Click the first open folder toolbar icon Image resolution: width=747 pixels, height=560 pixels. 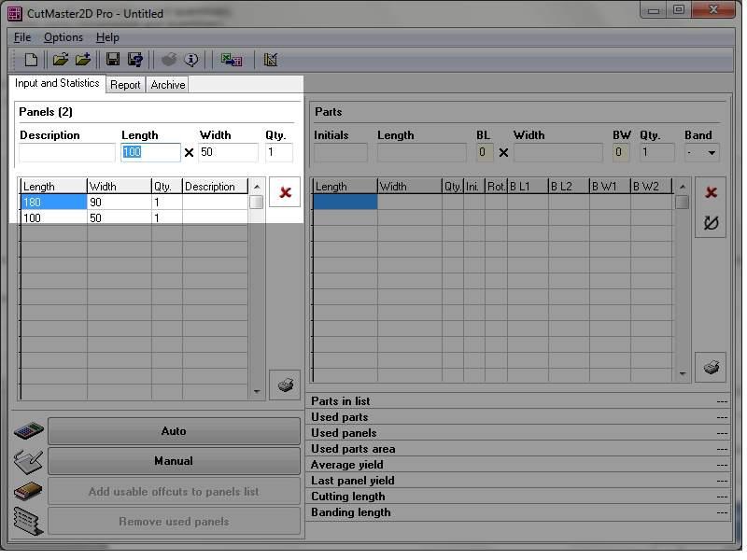(61, 60)
